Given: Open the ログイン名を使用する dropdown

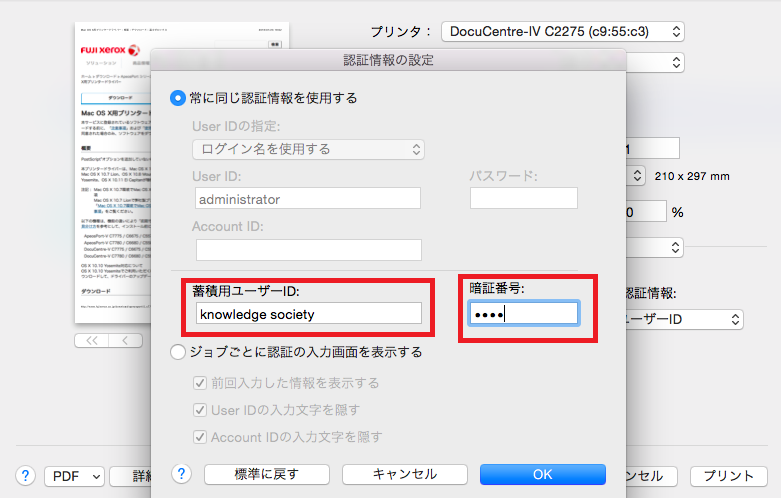Looking at the screenshot, I should click(308, 150).
